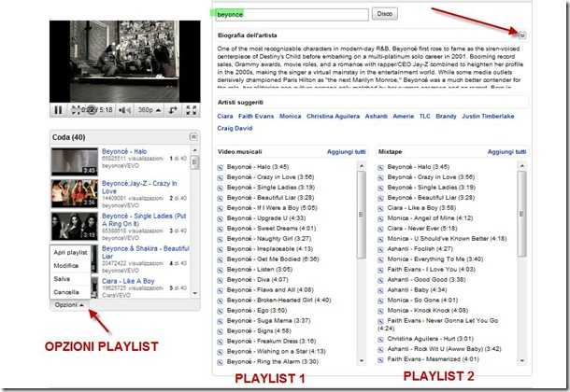Play 'Crazy In Love' thumbnail in queue
Screen dimensions: 570x392
coord(75,193)
